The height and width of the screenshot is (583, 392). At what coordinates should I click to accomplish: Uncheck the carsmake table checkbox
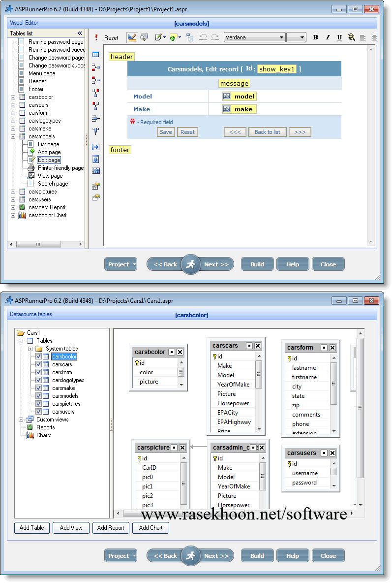pyautogui.click(x=38, y=388)
